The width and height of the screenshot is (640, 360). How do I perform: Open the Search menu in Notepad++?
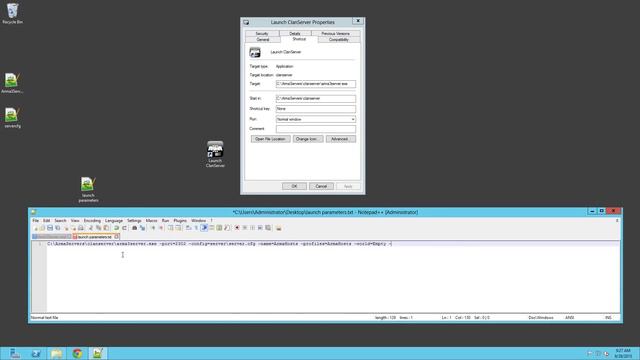[60, 220]
